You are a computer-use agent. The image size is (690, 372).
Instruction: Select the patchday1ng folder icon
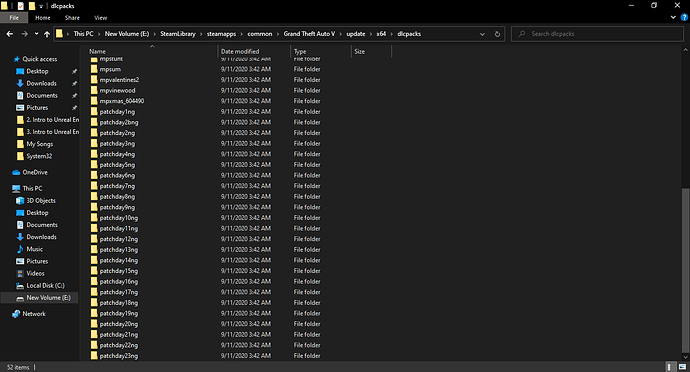pyautogui.click(x=94, y=112)
